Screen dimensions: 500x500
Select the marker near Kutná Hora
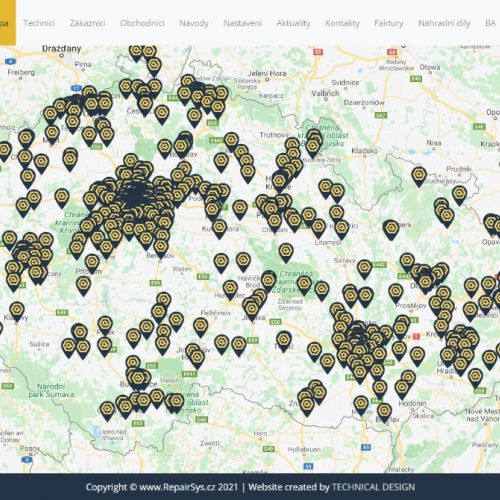(x=219, y=229)
